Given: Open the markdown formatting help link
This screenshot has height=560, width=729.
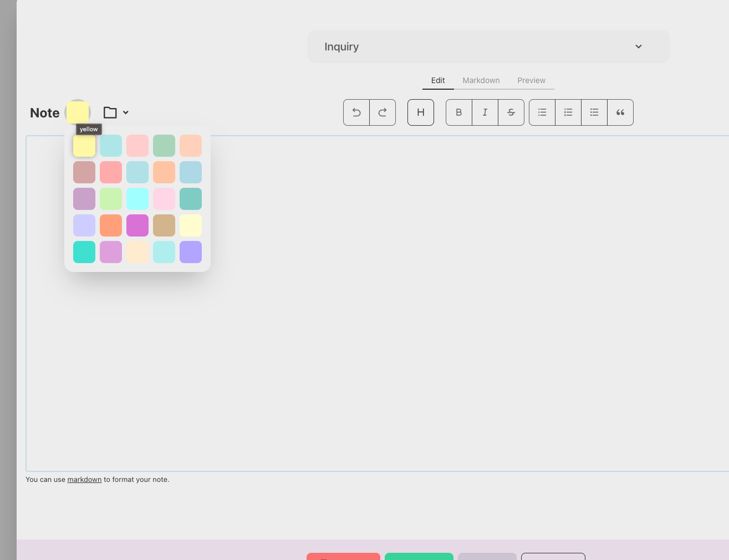Looking at the screenshot, I should [84, 479].
